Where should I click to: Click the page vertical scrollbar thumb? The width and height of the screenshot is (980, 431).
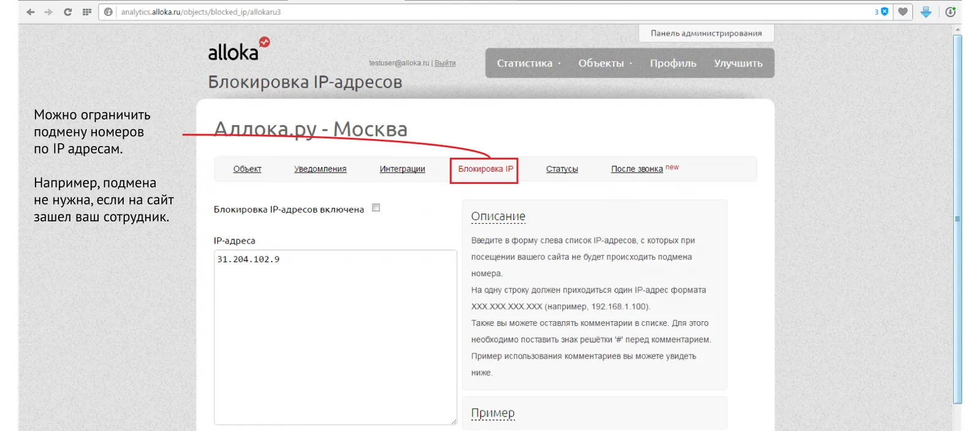957,219
